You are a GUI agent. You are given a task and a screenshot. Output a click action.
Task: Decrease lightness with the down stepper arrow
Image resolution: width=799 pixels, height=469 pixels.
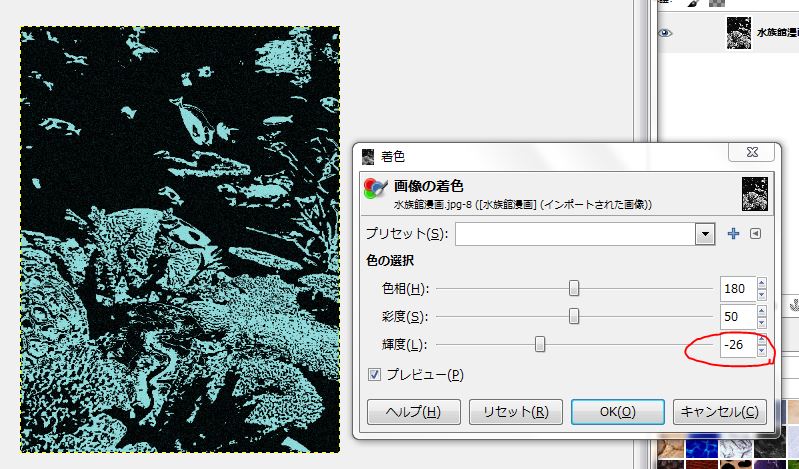coord(761,351)
